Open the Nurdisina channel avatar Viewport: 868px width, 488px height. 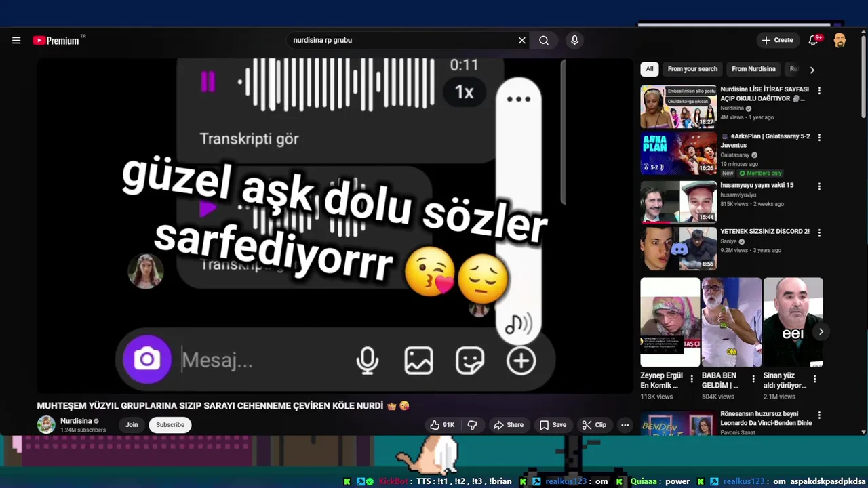(46, 425)
